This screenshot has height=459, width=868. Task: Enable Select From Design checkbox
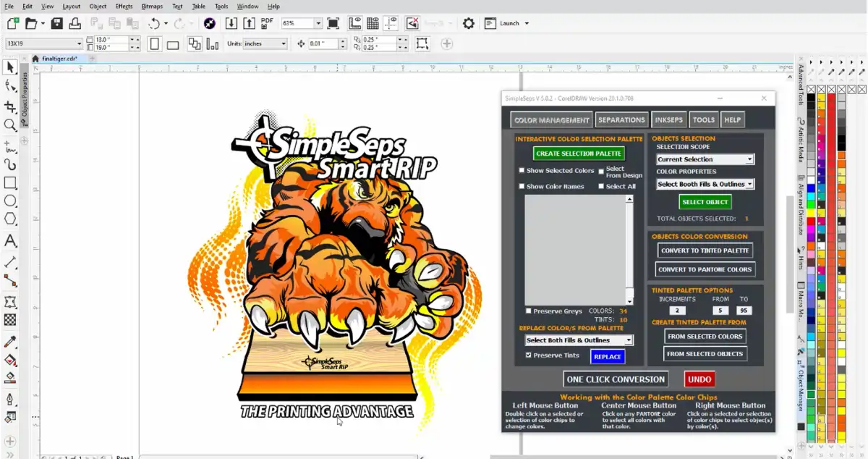click(601, 172)
